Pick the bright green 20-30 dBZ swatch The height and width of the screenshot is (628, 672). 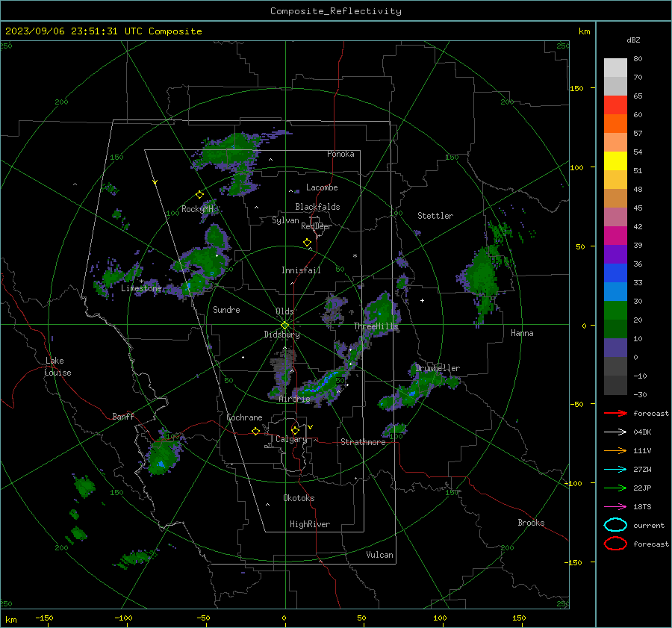tap(615, 310)
